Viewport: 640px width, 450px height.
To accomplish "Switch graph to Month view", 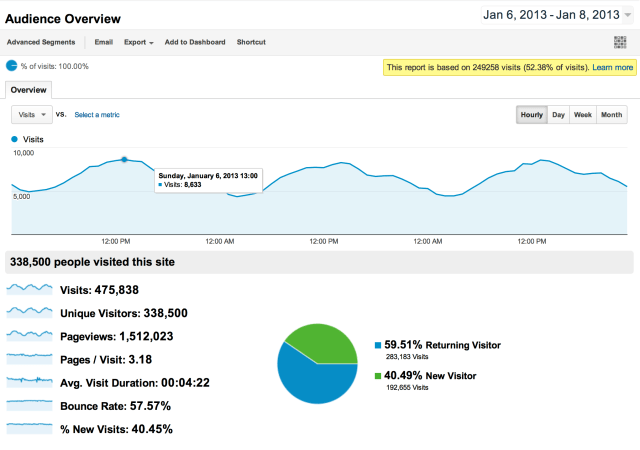I will click(x=611, y=115).
